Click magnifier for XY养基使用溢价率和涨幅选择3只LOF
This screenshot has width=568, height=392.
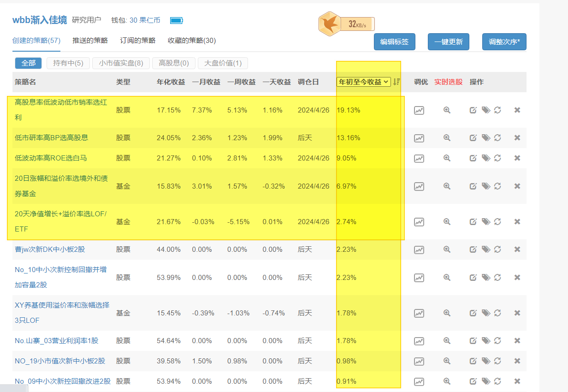tap(447, 313)
